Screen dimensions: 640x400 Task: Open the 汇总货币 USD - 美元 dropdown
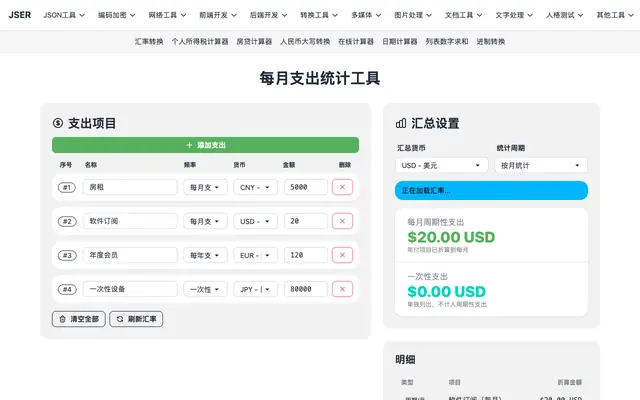(x=442, y=165)
